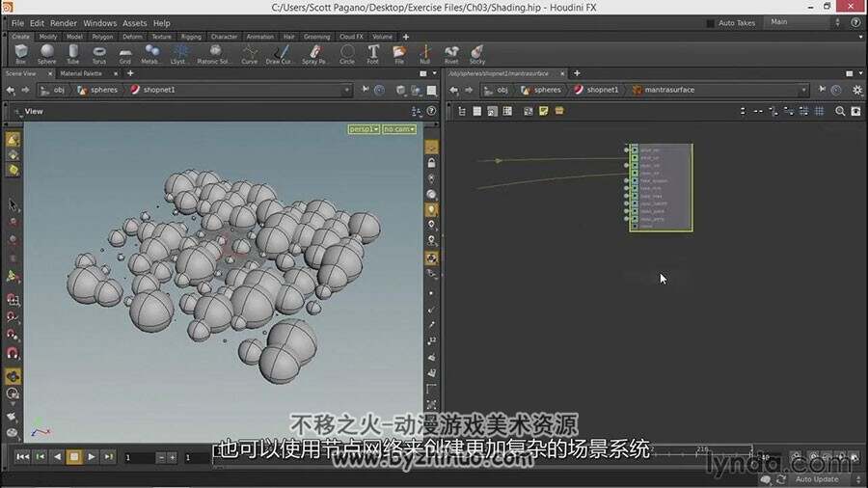Expand scene view path history dropdown

pos(346,90)
